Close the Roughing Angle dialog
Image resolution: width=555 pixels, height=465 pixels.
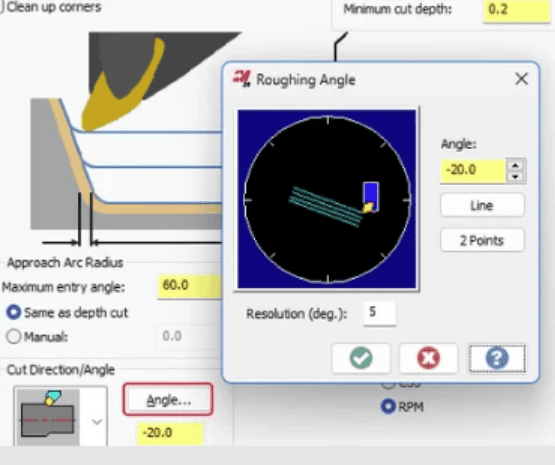pyautogui.click(x=521, y=79)
